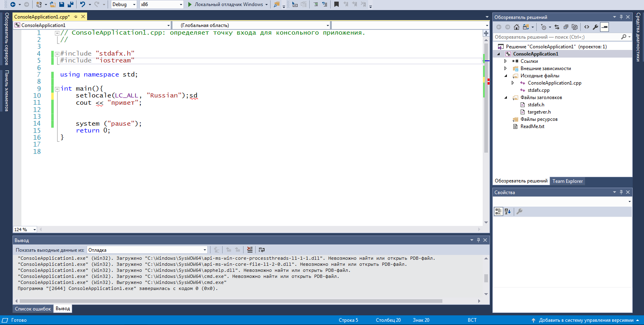Collapse the Исходные файлы folder
644x325 pixels.
point(506,76)
